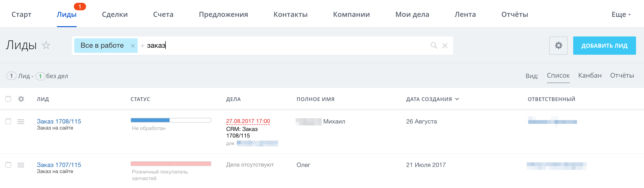Check the box for Заказ 1708/115

[8, 121]
